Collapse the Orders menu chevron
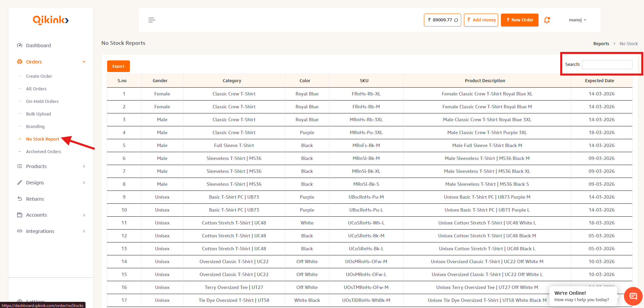 pyautogui.click(x=84, y=62)
